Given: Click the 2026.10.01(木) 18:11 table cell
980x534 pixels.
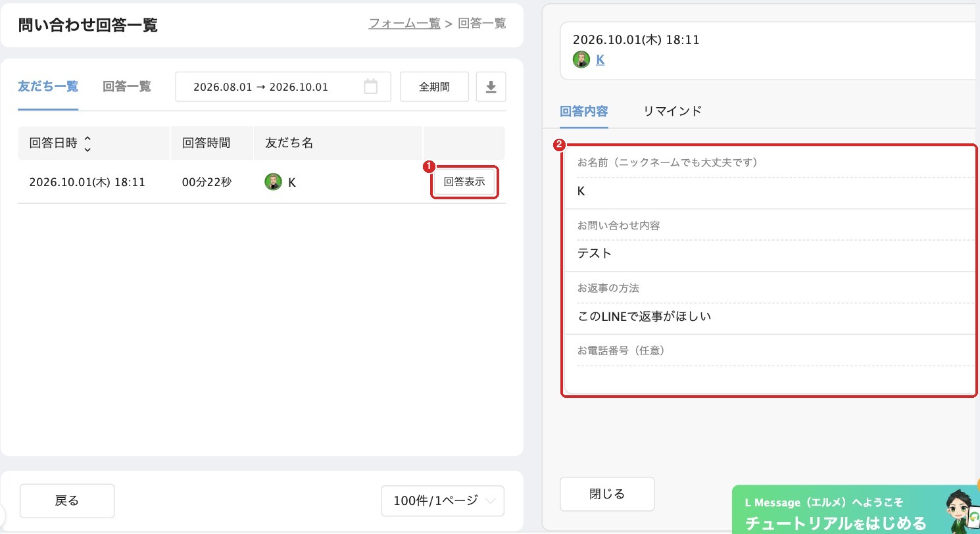Looking at the screenshot, I should tap(87, 182).
